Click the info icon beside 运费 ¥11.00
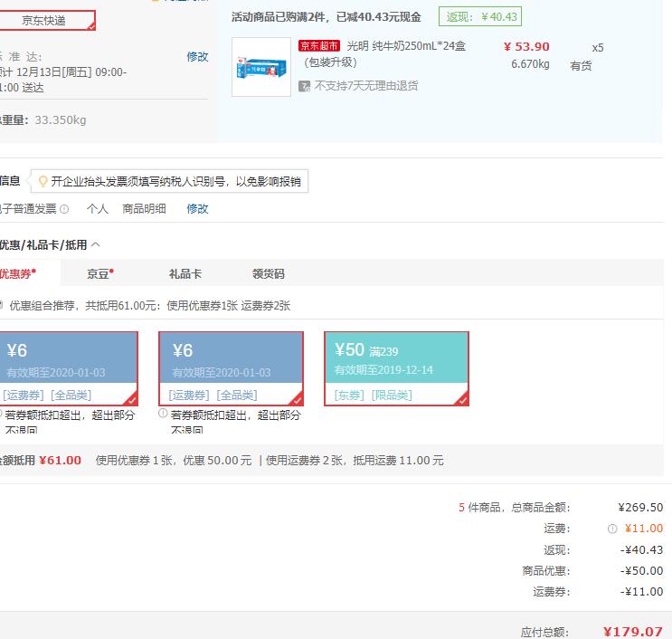Screen dimensions: 672x639 pyautogui.click(x=612, y=529)
